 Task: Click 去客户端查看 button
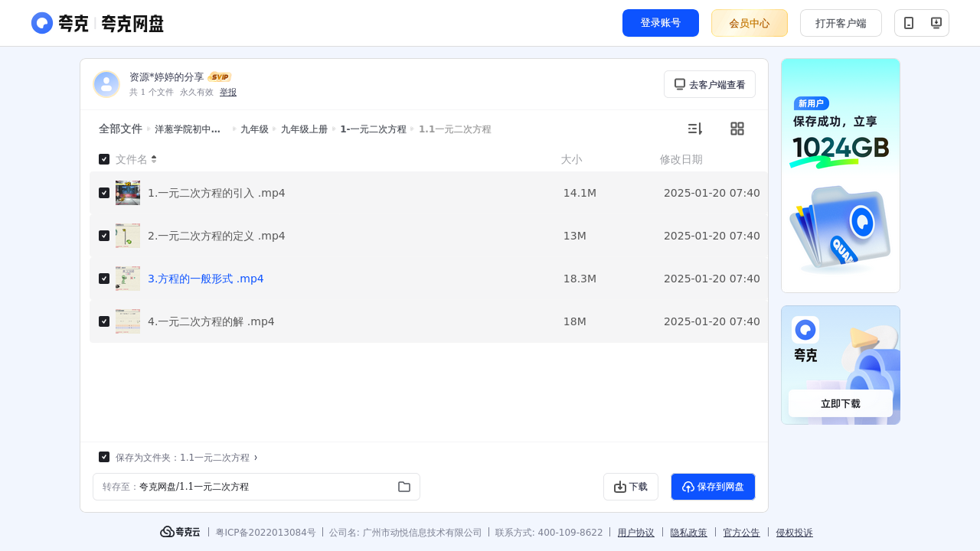tap(710, 84)
